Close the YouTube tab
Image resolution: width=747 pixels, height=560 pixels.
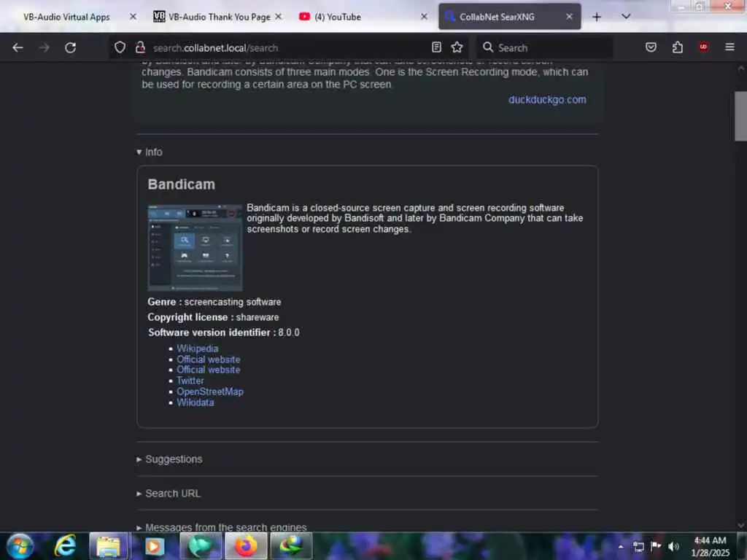424,17
